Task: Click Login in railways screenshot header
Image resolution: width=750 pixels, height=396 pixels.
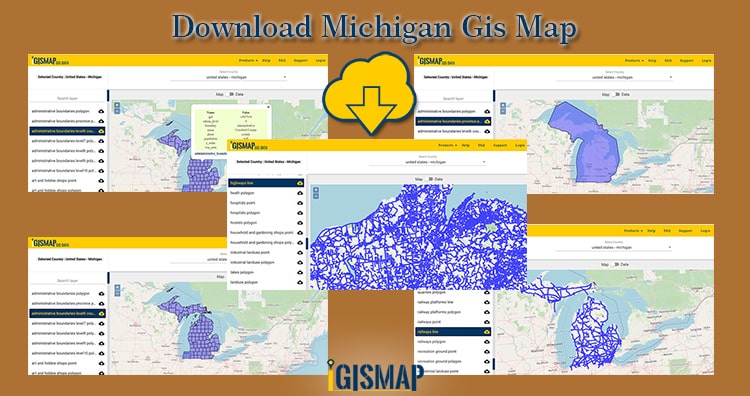Action: 705,231
